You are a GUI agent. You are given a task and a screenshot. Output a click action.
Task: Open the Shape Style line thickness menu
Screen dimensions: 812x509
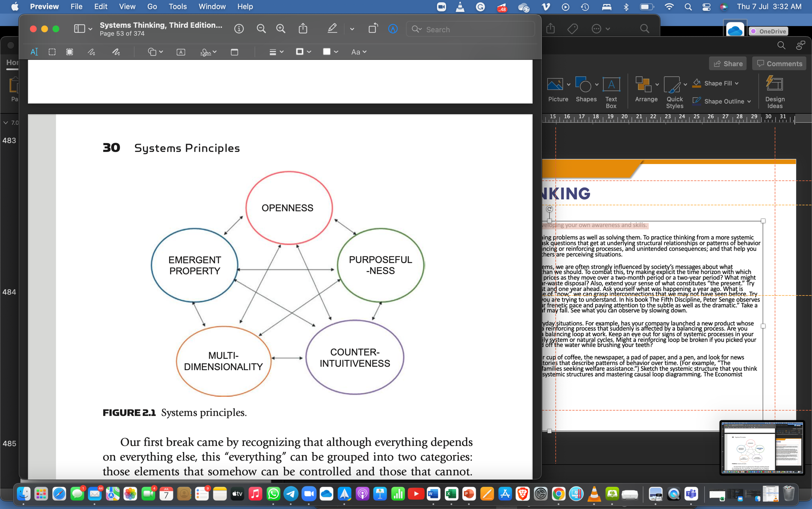pyautogui.click(x=276, y=52)
